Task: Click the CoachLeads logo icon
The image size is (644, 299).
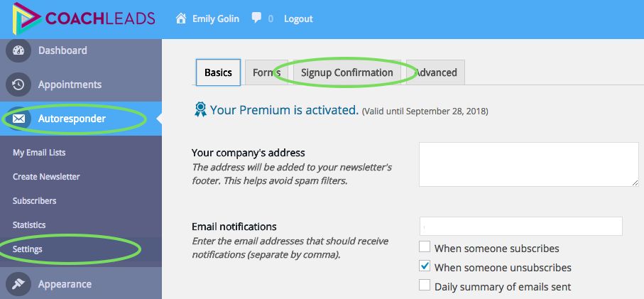Action: (x=24, y=18)
